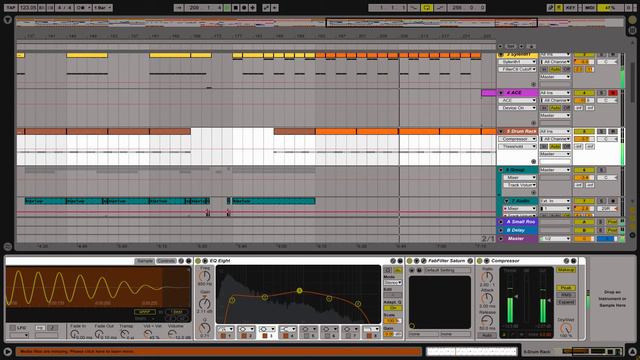This screenshot has width=640, height=360.
Task: Open EQ Eight band 1 filter type menu
Action: coord(225,329)
